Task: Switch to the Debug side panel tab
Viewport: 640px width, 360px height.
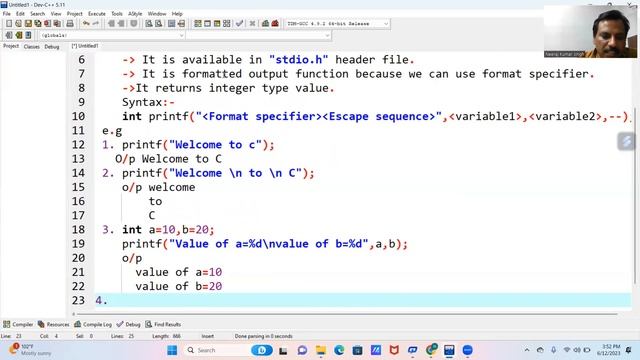Action: point(52,47)
